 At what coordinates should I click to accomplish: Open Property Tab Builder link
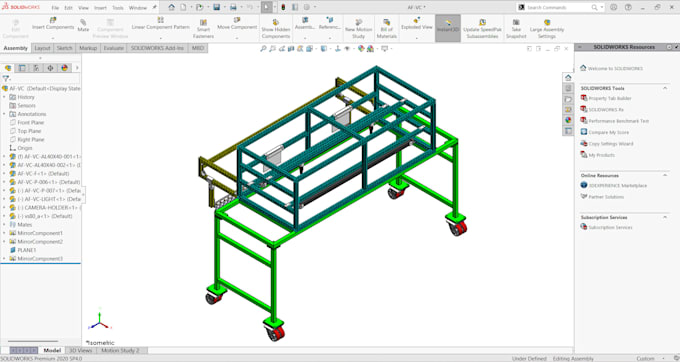click(609, 98)
